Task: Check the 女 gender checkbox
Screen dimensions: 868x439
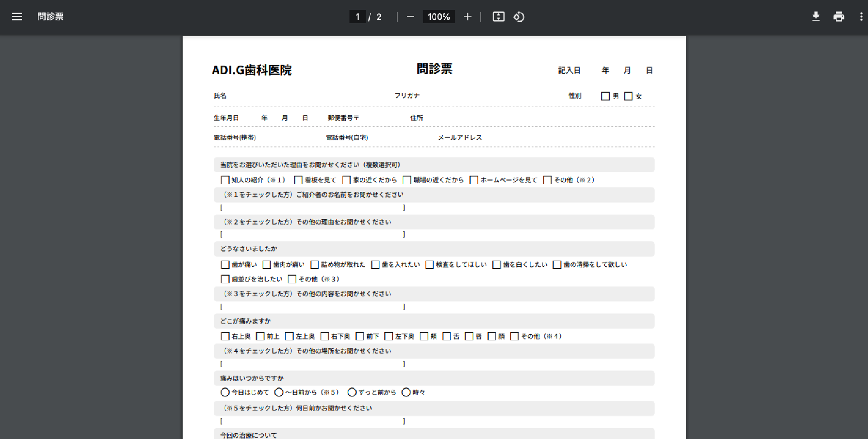Action: [628, 96]
